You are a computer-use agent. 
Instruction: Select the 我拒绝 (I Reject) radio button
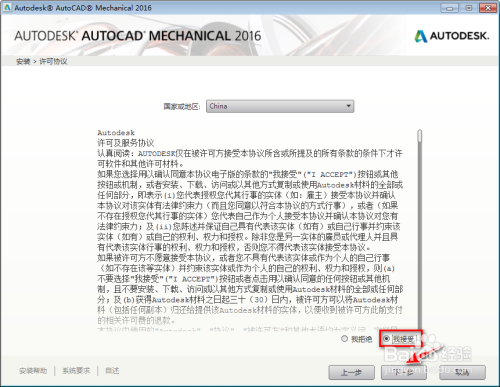click(345, 339)
